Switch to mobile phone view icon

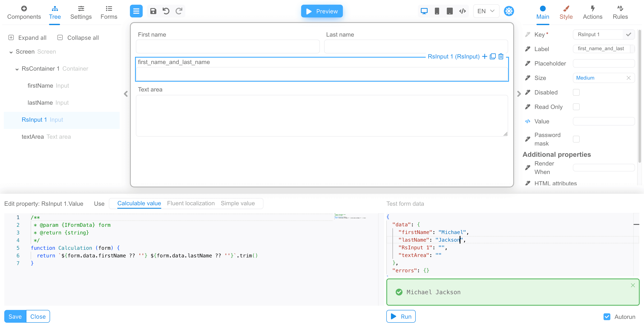(437, 11)
